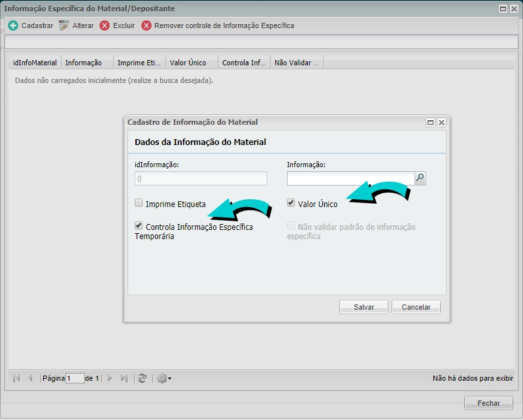Sort by Informação column header
This screenshot has width=523, height=420.
point(87,63)
